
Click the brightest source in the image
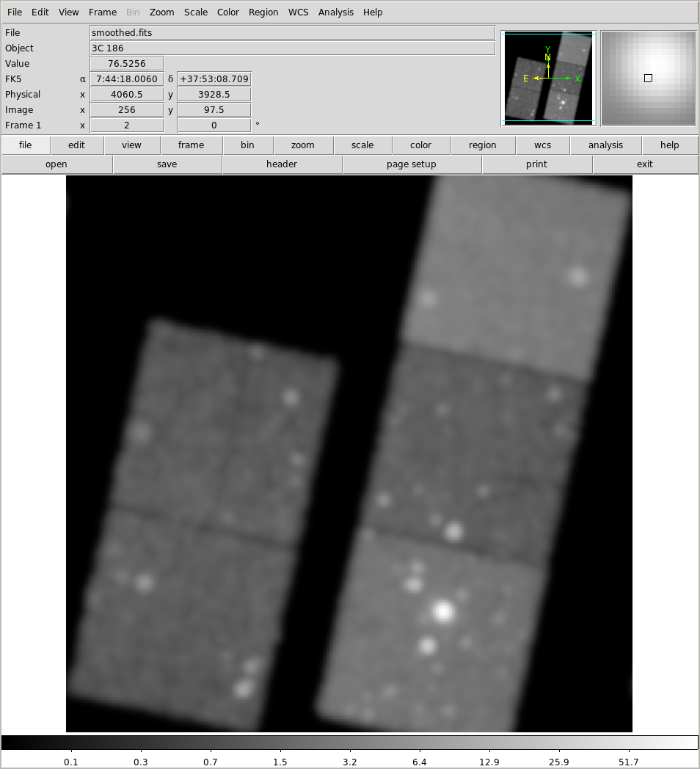point(442,611)
